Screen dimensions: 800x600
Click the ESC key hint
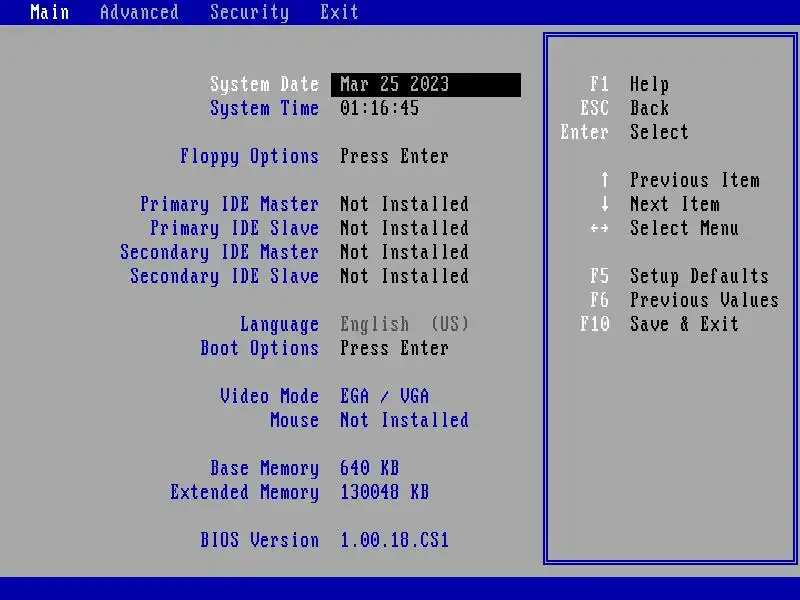(x=594, y=108)
